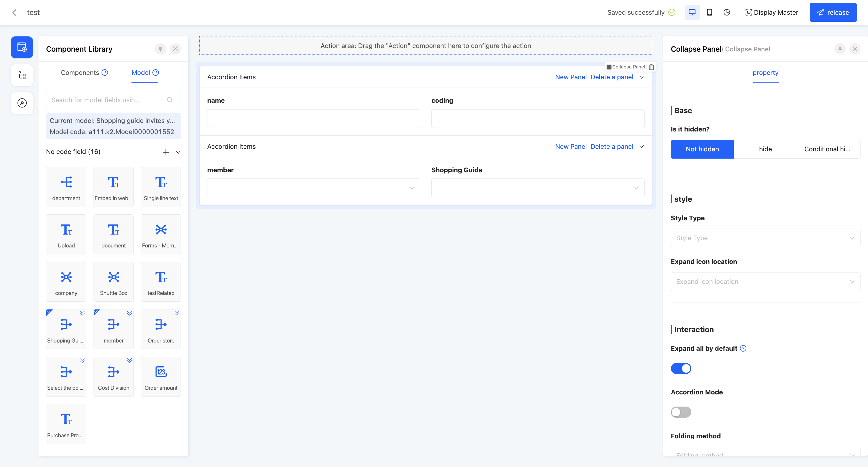Add a no code field with plus icon
868x467 pixels.
pyautogui.click(x=166, y=152)
